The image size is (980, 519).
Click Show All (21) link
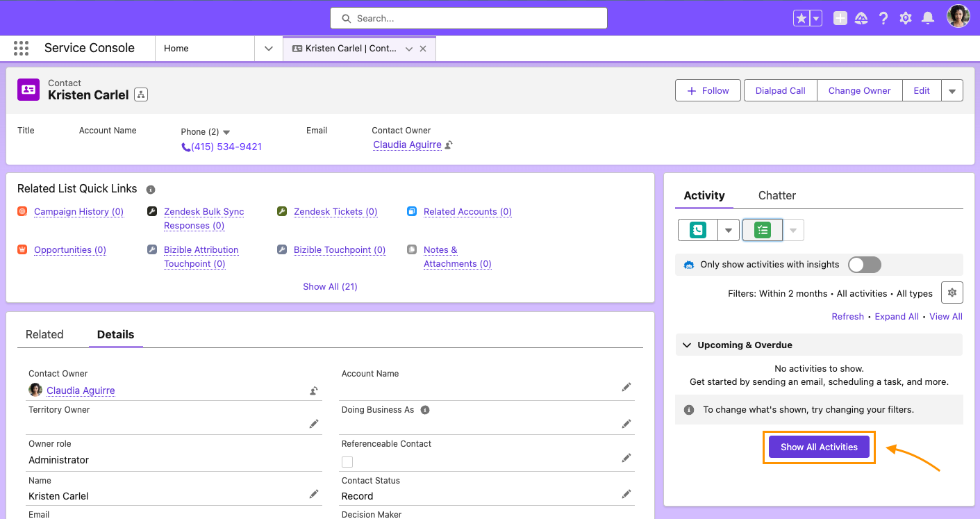[330, 286]
